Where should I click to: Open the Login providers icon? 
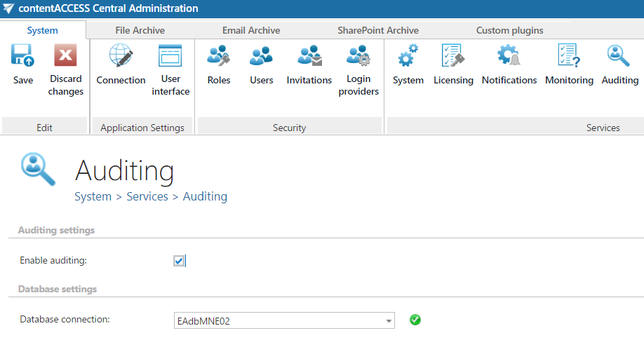[x=358, y=55]
